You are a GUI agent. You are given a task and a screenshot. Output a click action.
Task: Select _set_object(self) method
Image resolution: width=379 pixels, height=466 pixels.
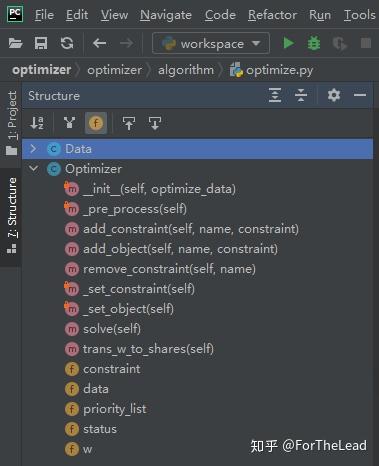click(197, 309)
